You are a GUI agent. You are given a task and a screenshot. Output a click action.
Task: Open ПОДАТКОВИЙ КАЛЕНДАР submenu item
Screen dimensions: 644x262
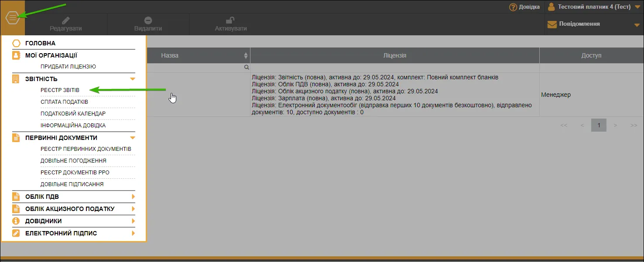73,113
